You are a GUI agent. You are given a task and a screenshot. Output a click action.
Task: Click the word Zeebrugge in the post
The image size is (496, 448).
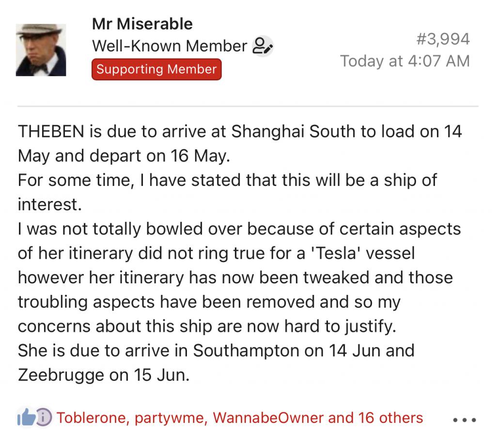pos(61,375)
